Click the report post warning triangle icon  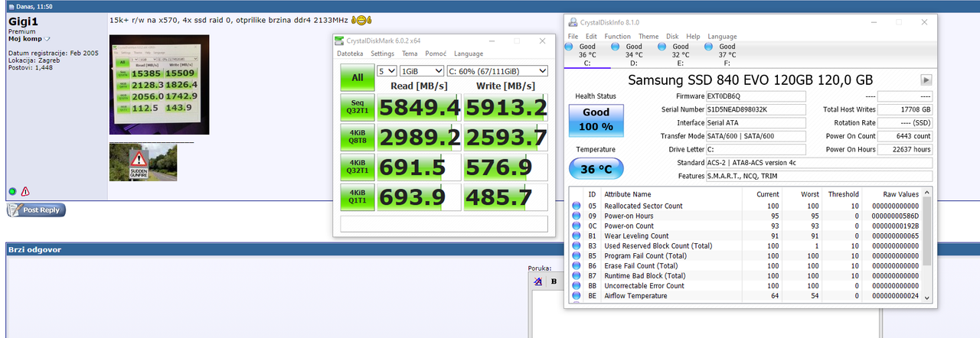coord(25,191)
